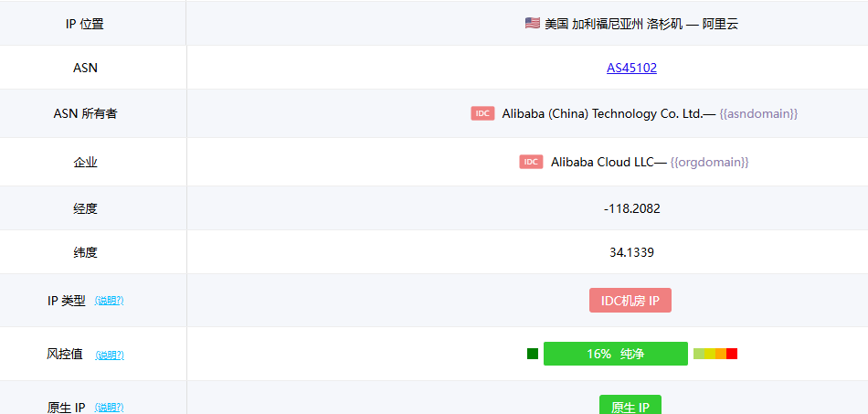
Task: Open the 说明? link beside IP 类型
Action: pyautogui.click(x=109, y=301)
